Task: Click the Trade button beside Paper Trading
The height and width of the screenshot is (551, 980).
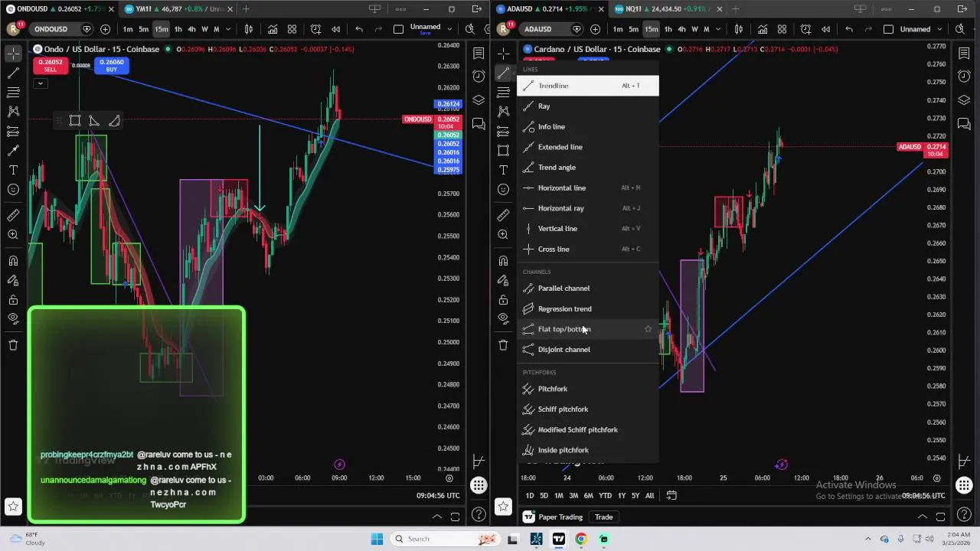Action: [x=603, y=517]
